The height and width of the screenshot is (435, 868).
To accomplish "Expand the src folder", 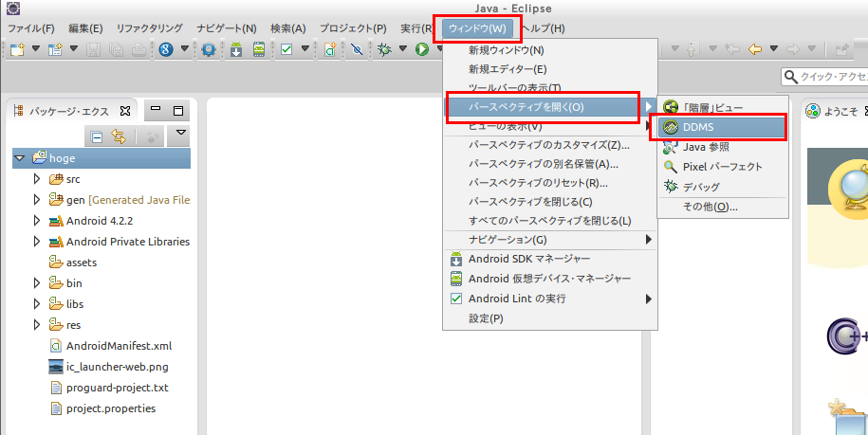I will [37, 178].
